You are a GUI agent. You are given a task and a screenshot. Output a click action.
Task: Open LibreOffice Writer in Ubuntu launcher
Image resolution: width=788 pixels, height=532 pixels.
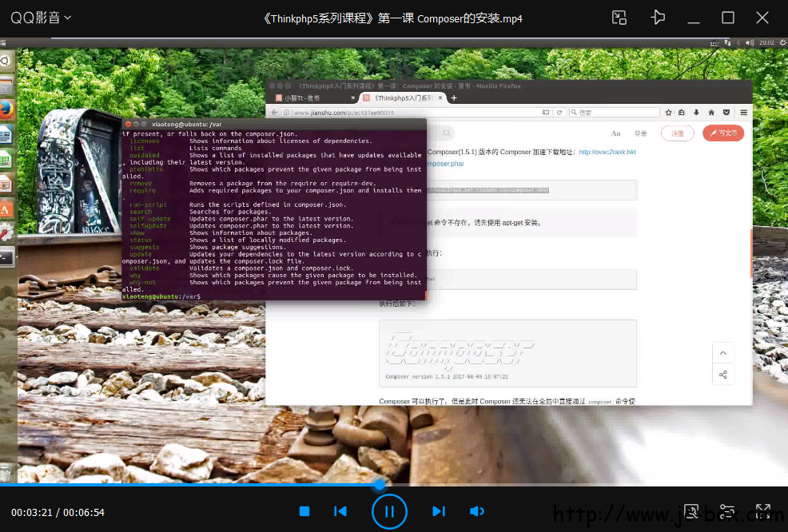pos(6,135)
